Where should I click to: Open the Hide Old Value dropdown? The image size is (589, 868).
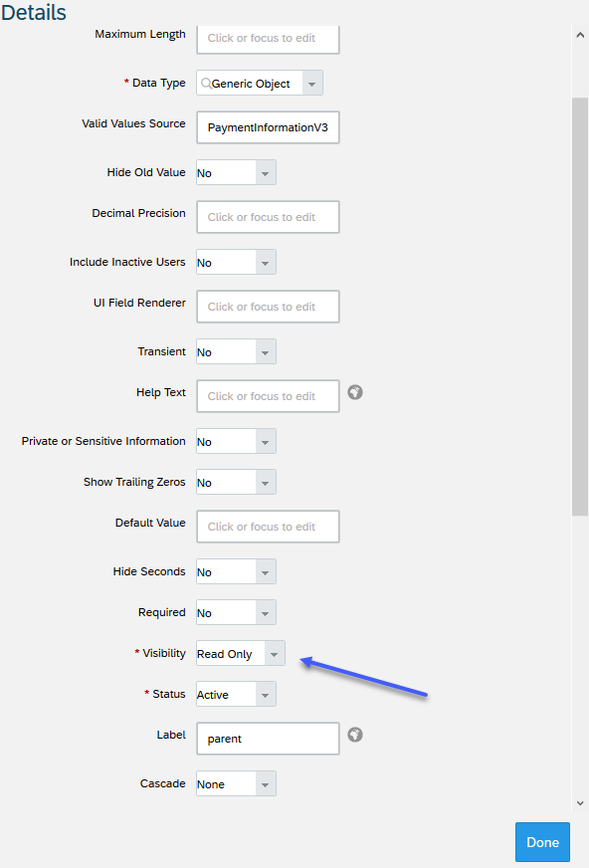(x=236, y=173)
